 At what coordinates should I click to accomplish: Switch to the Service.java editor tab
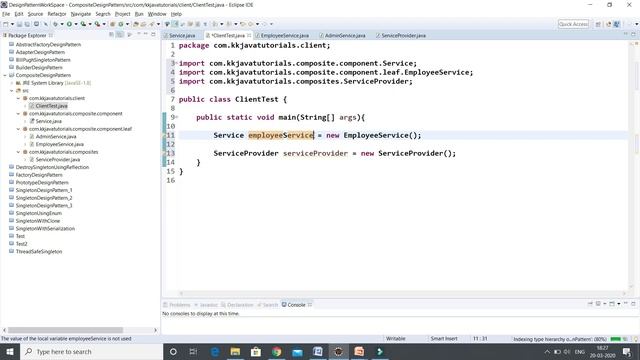[180, 36]
